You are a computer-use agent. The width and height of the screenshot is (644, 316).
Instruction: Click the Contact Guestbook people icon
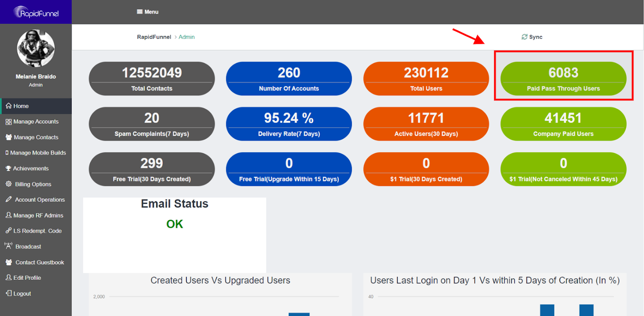pos(8,262)
